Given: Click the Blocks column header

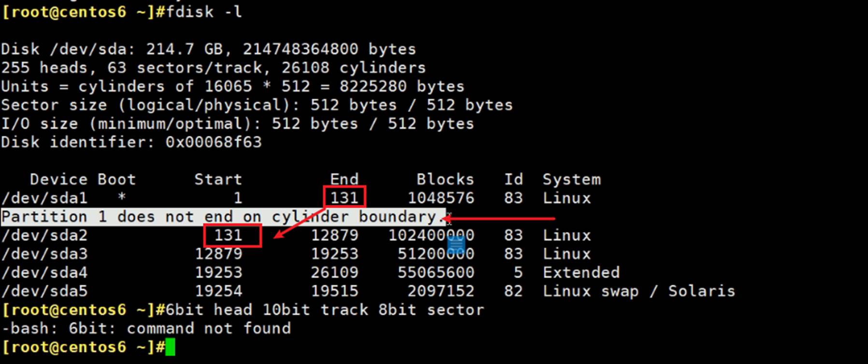Looking at the screenshot, I should 445,179.
